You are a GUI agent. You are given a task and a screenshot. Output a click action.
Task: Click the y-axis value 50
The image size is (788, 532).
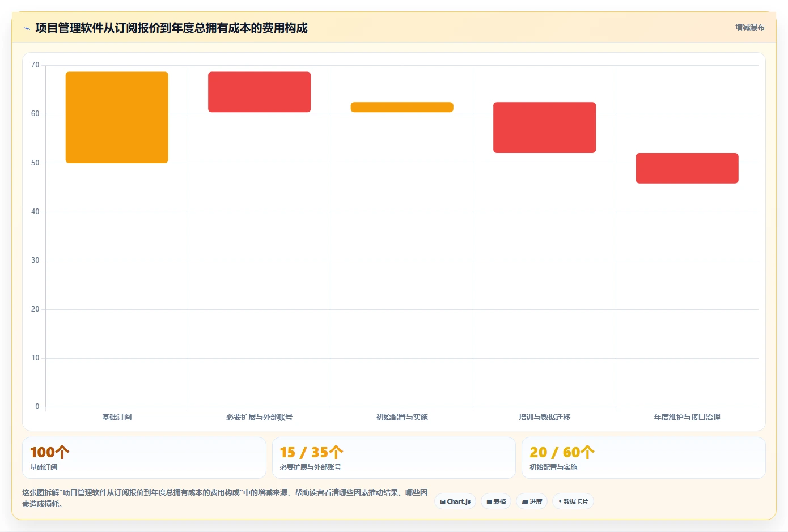pyautogui.click(x=35, y=163)
